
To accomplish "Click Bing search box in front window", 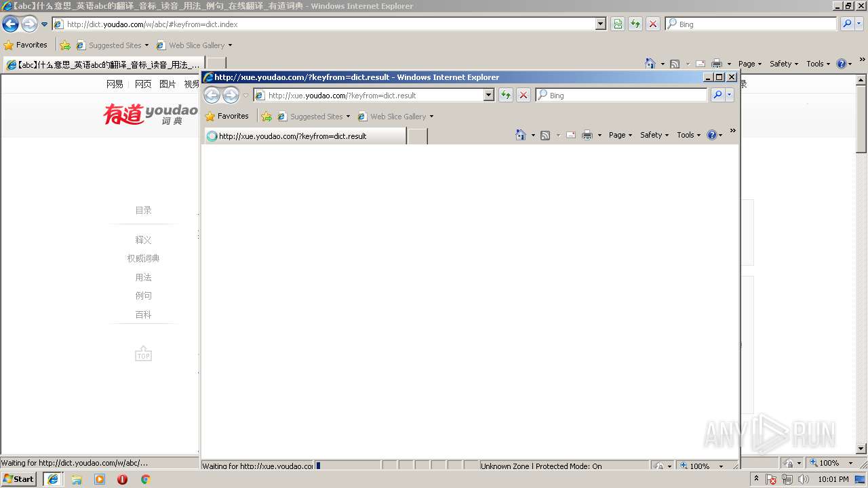I will 621,96.
